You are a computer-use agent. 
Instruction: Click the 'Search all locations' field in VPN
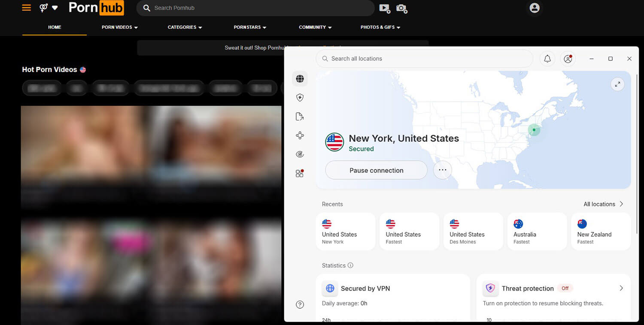click(x=424, y=59)
